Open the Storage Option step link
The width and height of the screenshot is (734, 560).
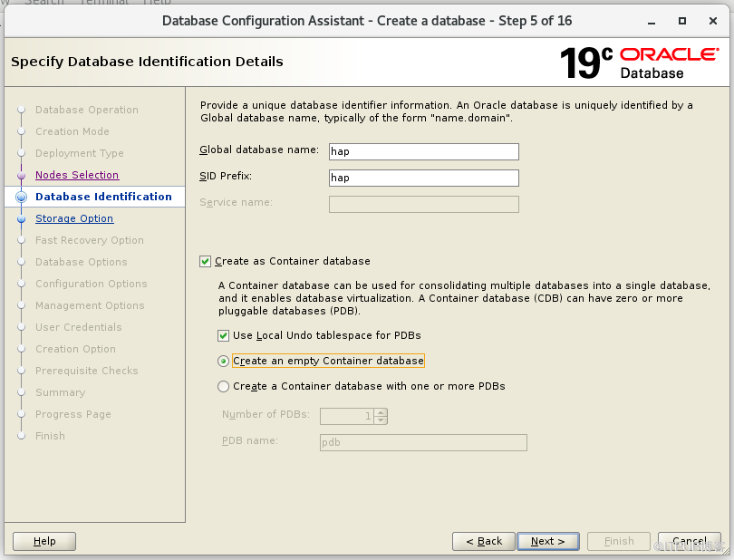(x=74, y=218)
